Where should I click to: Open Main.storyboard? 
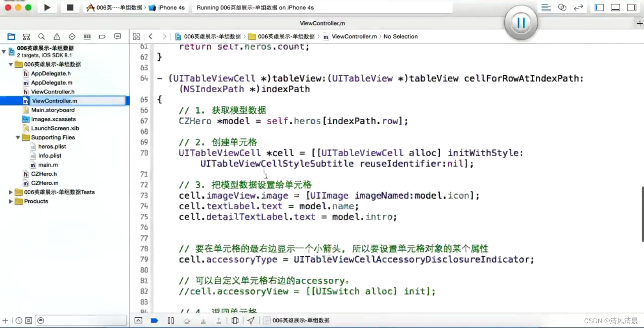53,110
